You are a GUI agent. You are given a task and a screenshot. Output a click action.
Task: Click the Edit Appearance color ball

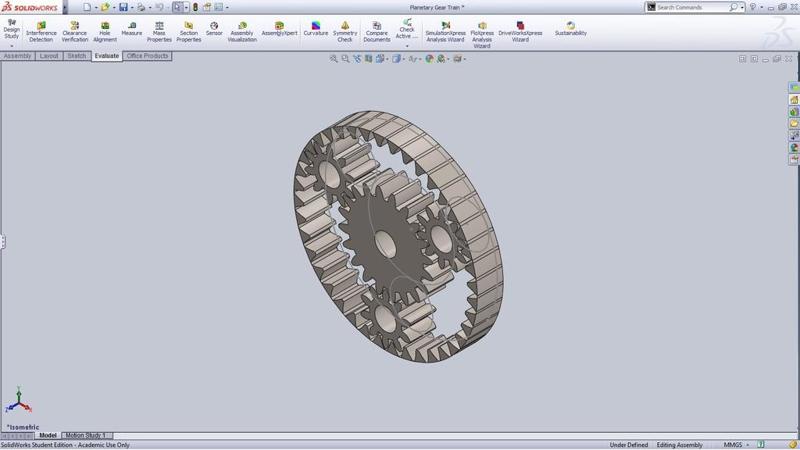tap(429, 59)
